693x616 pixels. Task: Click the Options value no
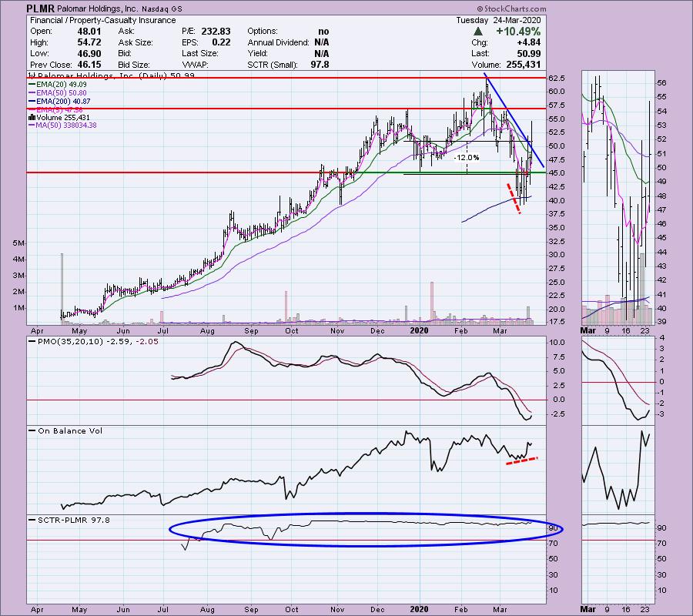tap(323, 32)
